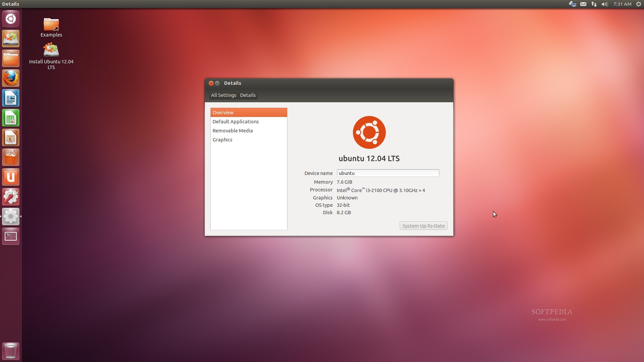This screenshot has height=362, width=644.
Task: Select Default Applications in sidebar
Action: 249,122
